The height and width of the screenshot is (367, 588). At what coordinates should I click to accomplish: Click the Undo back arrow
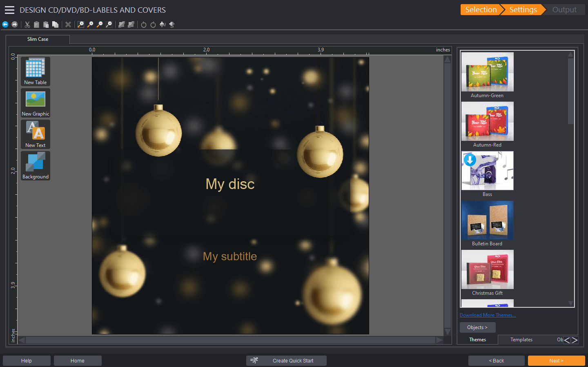click(5, 24)
